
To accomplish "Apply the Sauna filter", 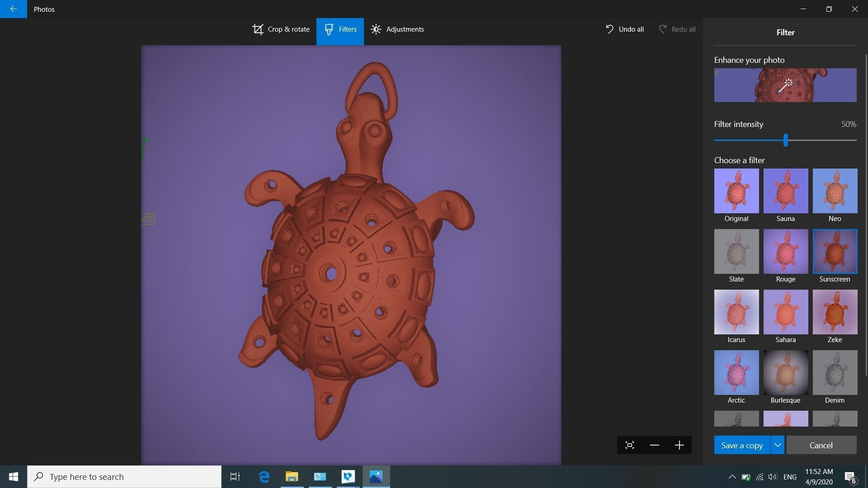I will pos(786,191).
